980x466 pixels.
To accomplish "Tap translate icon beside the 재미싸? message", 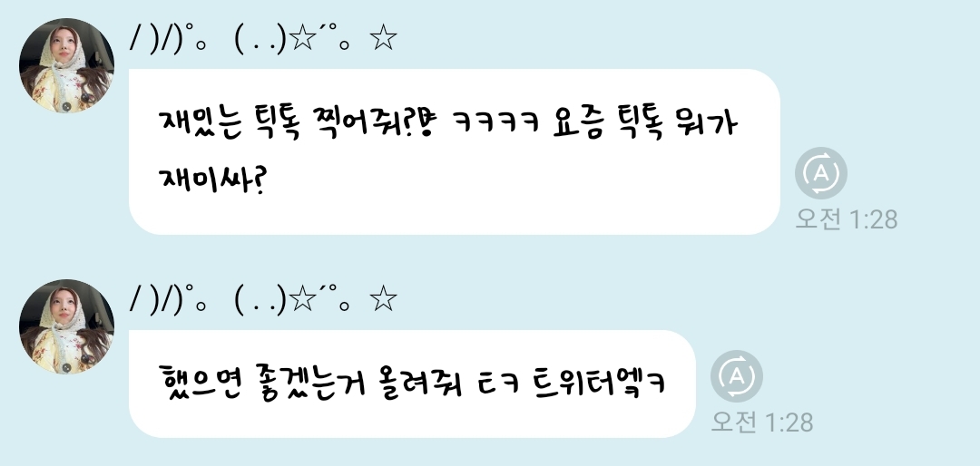I will (820, 173).
